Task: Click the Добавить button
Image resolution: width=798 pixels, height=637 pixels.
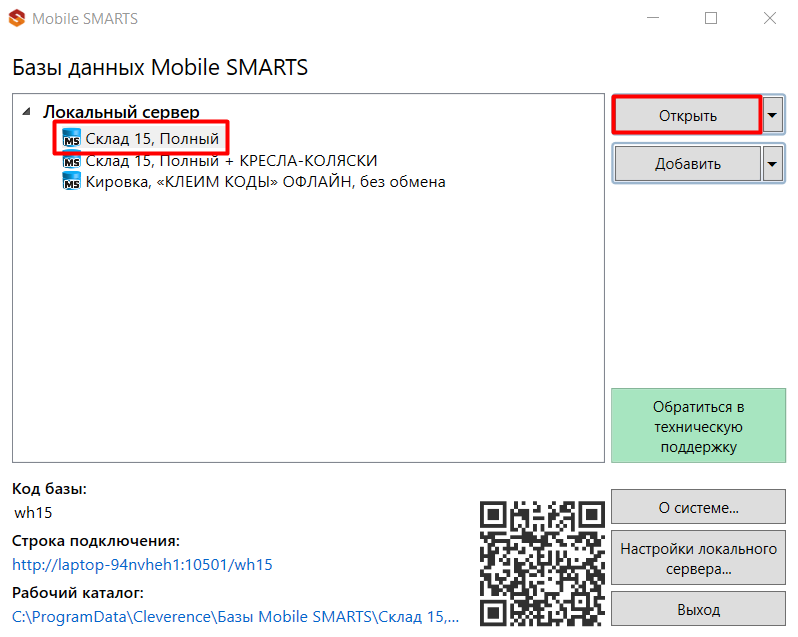Action: pyautogui.click(x=688, y=164)
